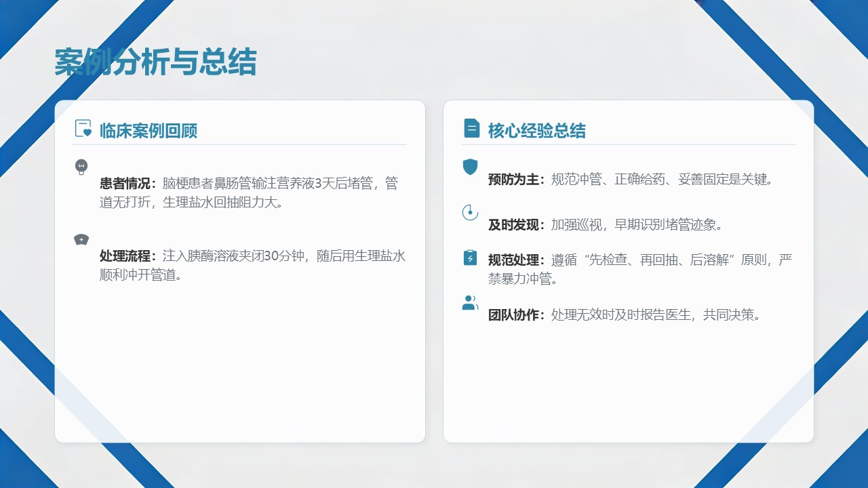The image size is (868, 488).
Task: Click the text 顺利冲开管道 in the left card
Action: pyautogui.click(x=140, y=275)
